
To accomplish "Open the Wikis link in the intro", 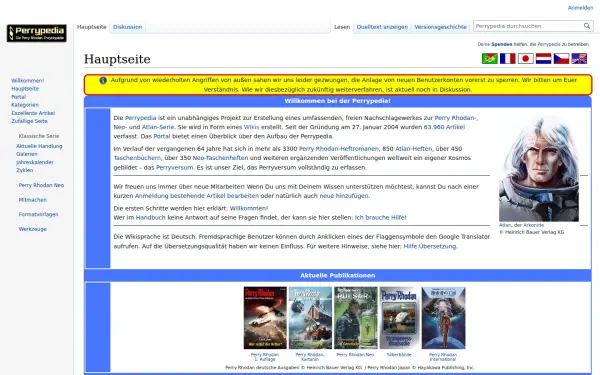I will 251,127.
